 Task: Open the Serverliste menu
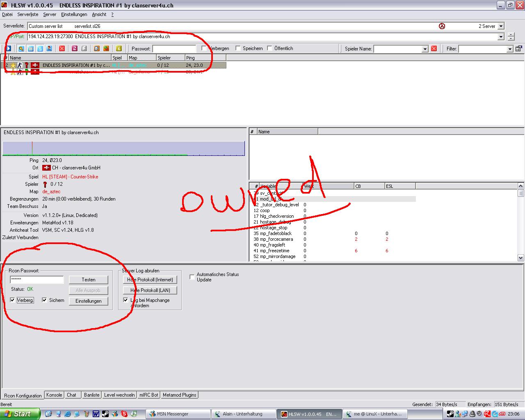coord(28,14)
